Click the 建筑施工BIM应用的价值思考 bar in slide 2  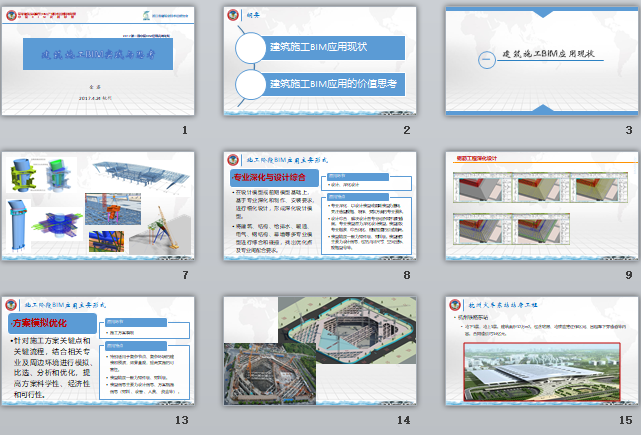(331, 84)
